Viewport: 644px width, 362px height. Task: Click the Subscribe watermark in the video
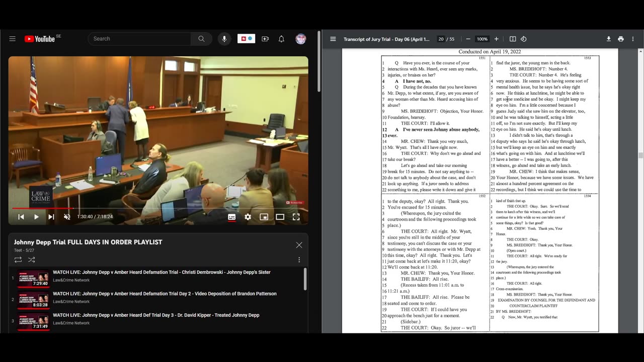[x=295, y=203]
